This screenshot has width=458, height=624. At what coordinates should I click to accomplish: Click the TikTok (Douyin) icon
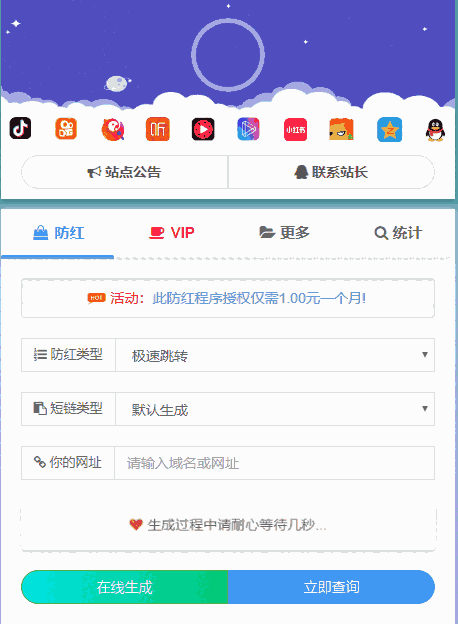point(20,129)
